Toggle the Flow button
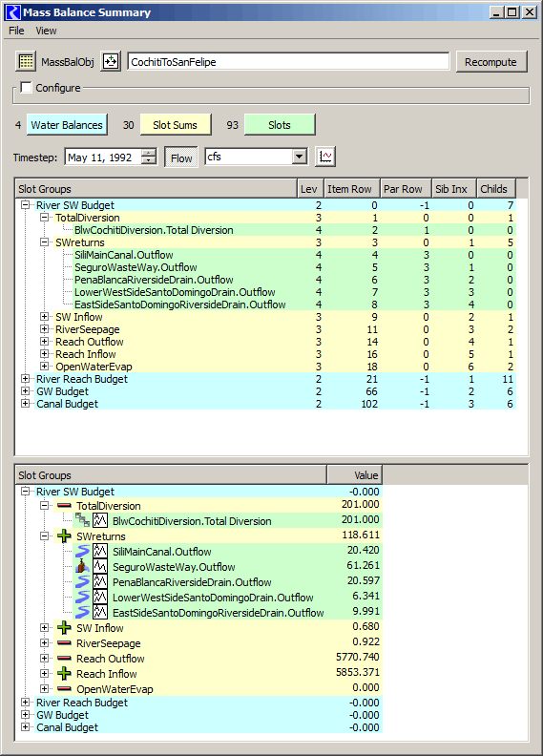543x756 pixels. pos(181,157)
